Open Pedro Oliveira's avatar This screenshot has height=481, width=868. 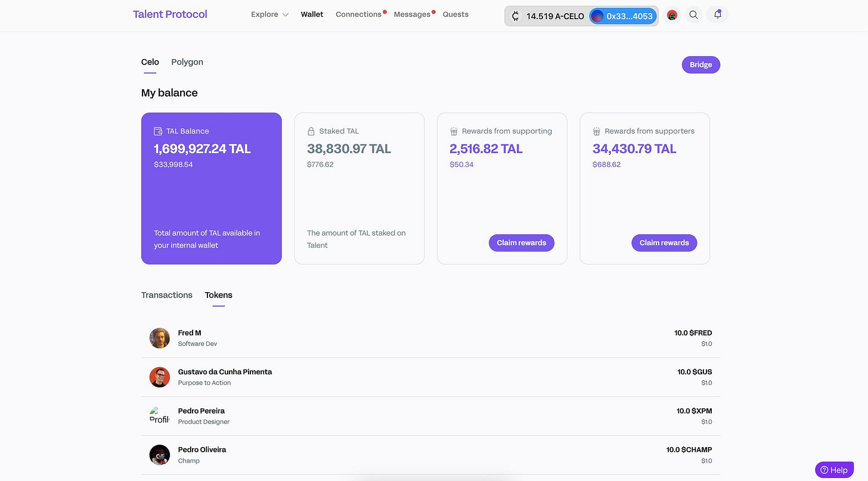point(160,455)
